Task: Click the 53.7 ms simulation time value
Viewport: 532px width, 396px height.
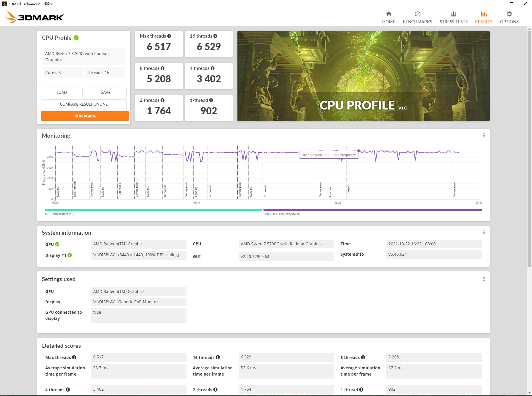Action: 139,371
